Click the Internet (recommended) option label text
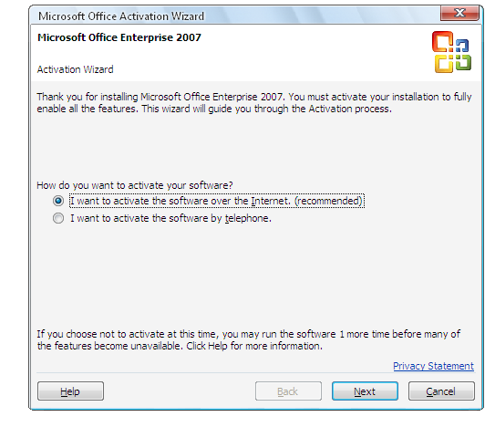This screenshot has height=448, width=485. point(217,201)
